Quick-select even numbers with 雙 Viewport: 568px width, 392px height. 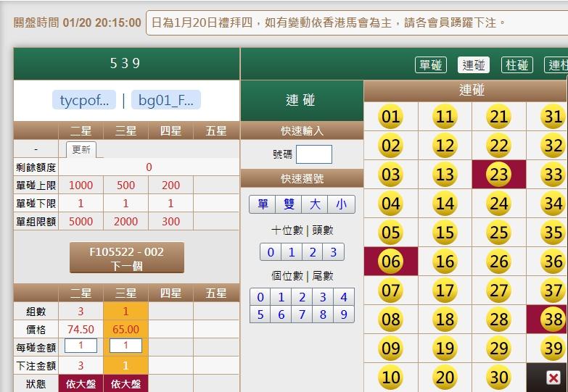[289, 204]
